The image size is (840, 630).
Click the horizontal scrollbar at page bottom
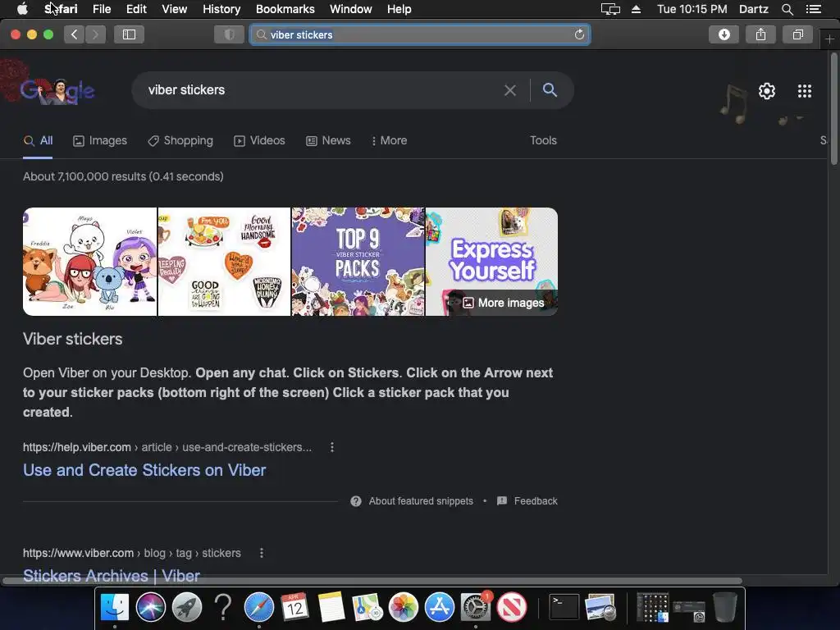tap(372, 581)
